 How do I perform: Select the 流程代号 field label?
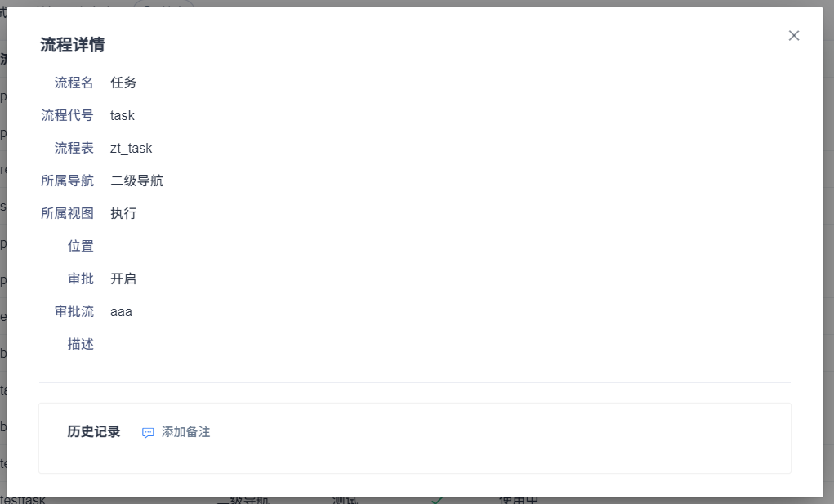68,115
